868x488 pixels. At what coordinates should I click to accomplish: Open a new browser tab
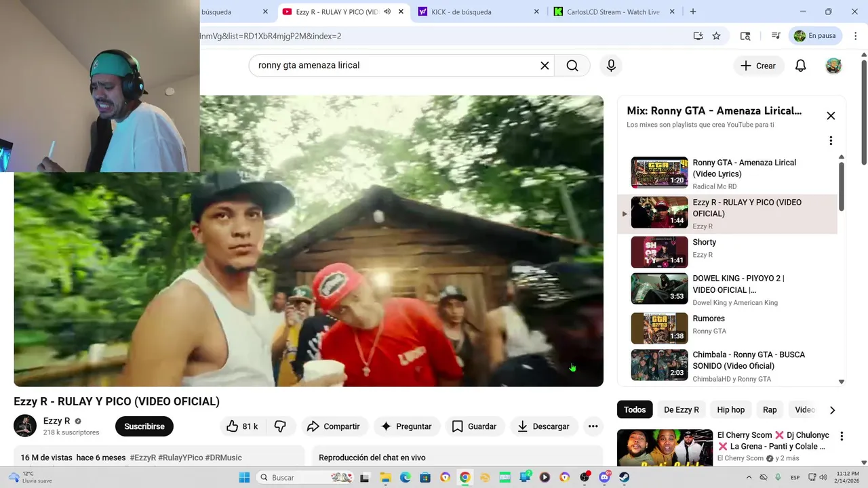coord(693,12)
